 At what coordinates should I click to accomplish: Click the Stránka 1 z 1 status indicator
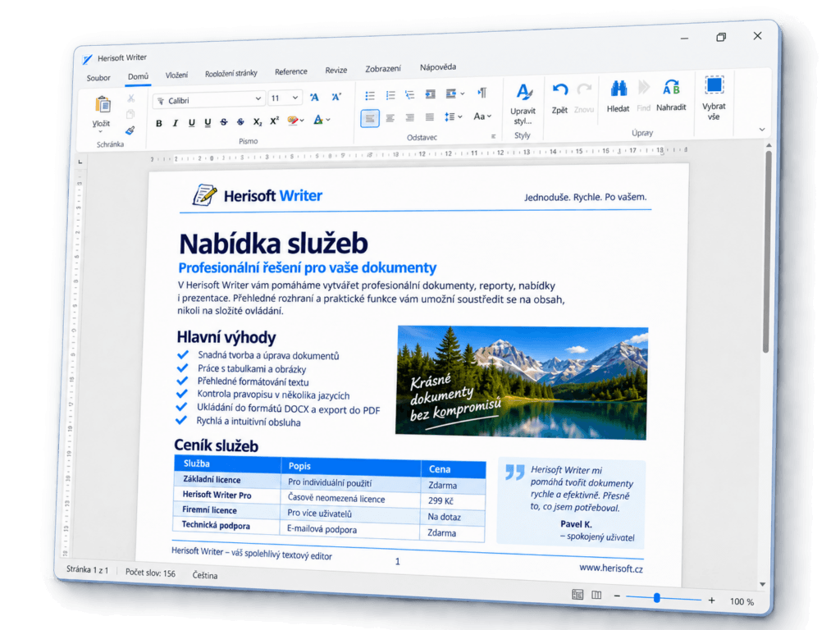tap(87, 569)
